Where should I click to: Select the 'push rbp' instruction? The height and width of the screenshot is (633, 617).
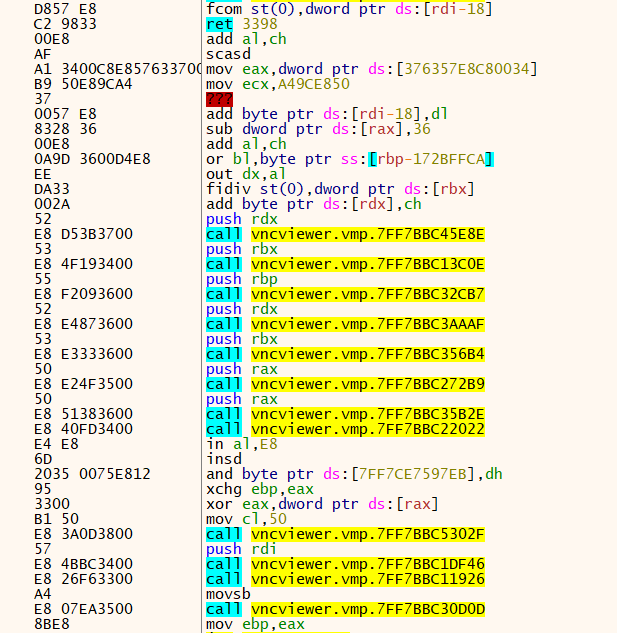pos(241,279)
